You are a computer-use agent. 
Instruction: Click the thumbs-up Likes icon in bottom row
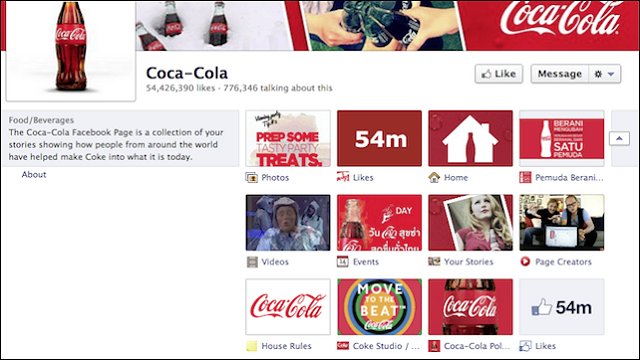525,346
